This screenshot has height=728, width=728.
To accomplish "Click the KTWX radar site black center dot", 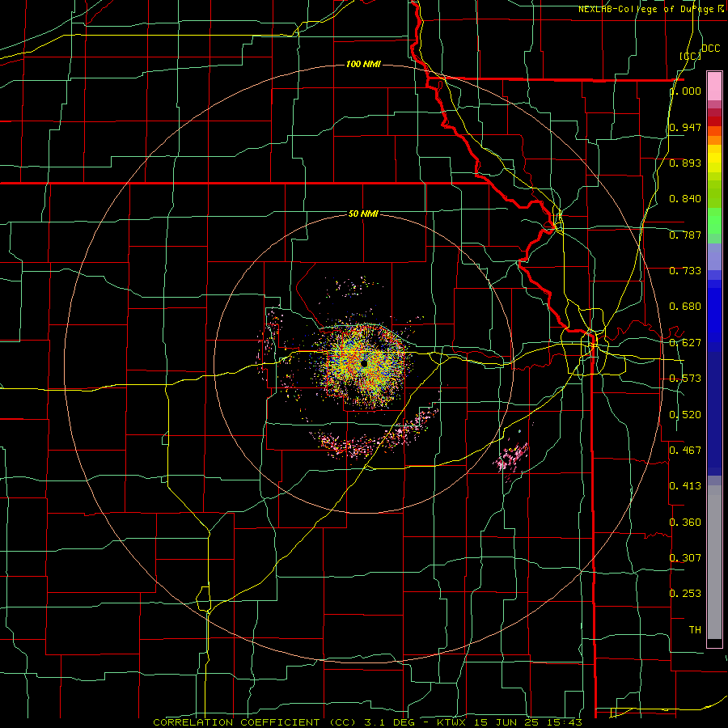I will [363, 363].
